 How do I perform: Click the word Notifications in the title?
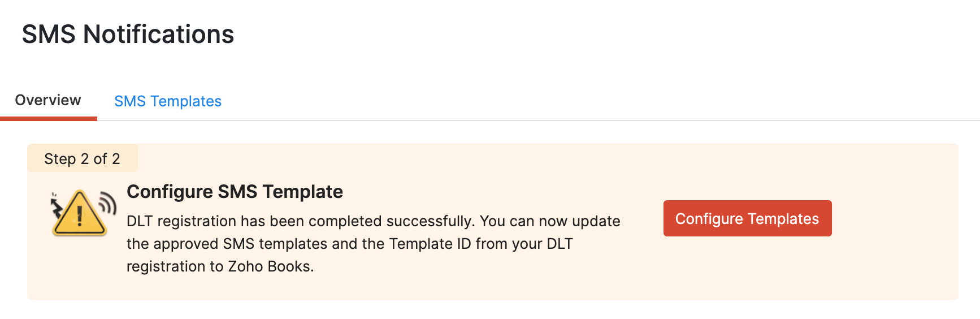159,35
